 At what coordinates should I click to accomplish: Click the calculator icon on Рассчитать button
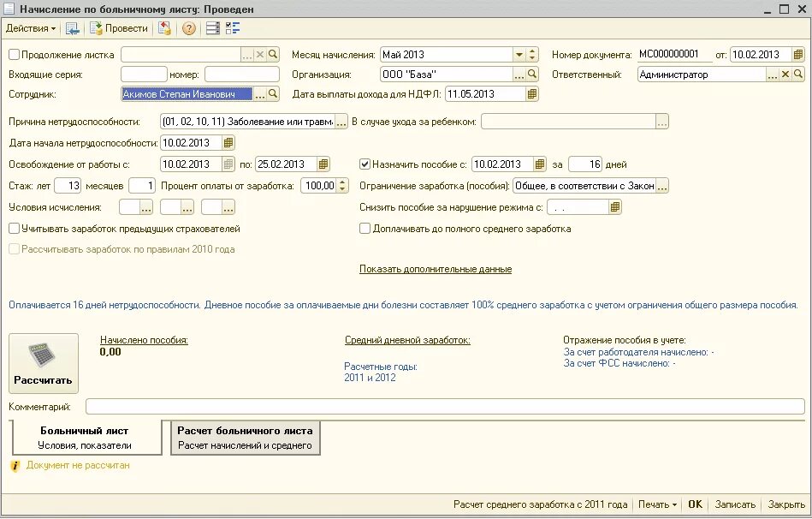click(x=43, y=356)
